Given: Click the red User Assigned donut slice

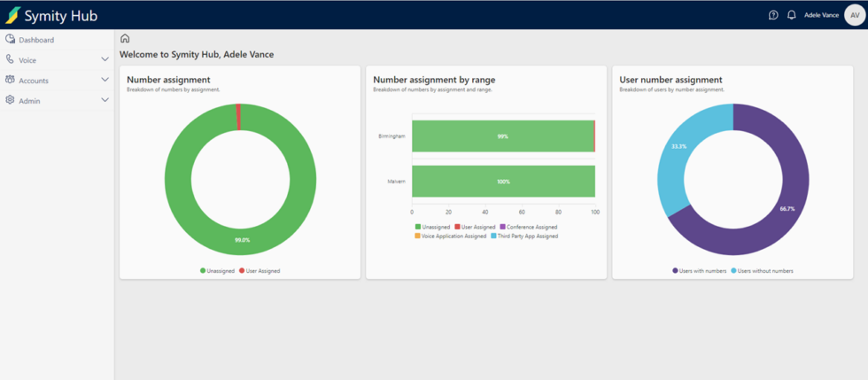Looking at the screenshot, I should pyautogui.click(x=238, y=116).
